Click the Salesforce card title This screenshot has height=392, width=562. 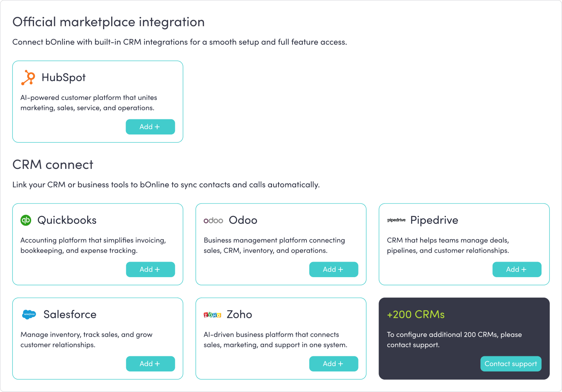[70, 315]
